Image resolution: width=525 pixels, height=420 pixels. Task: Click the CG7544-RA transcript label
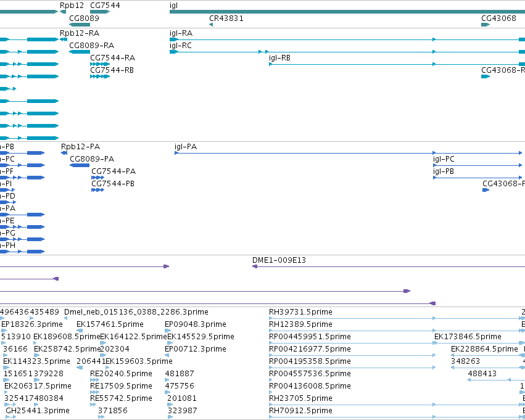click(112, 58)
